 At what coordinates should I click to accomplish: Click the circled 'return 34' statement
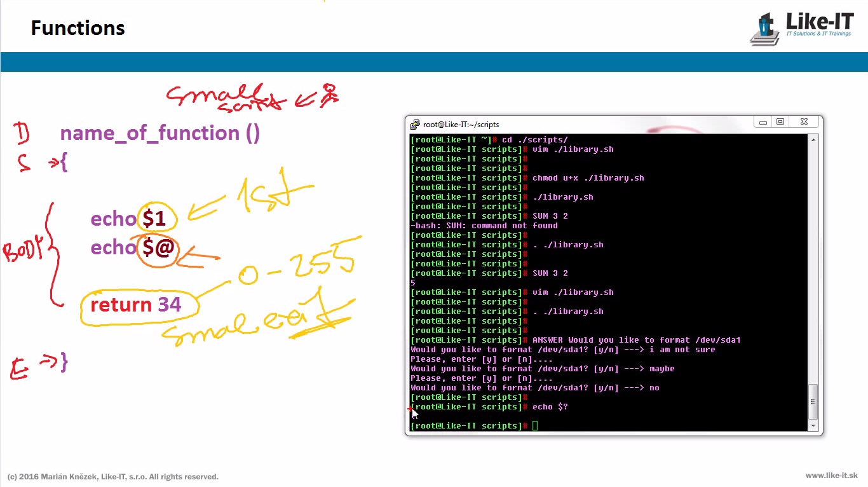[x=136, y=305]
